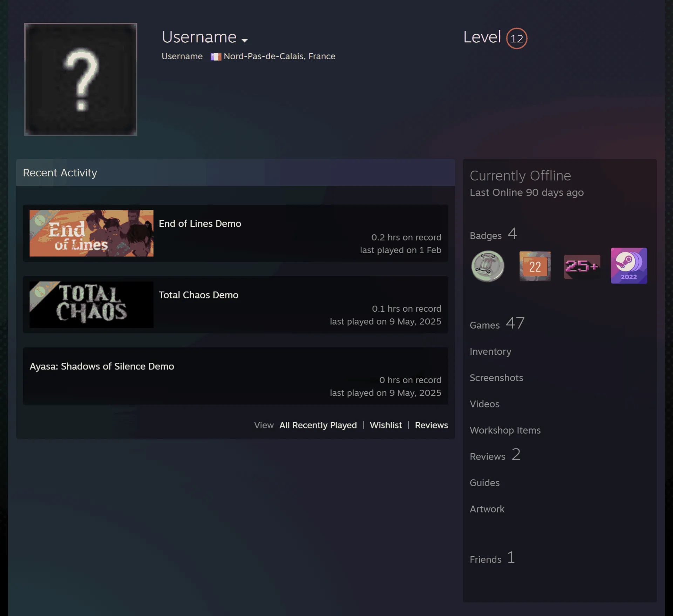Image resolution: width=673 pixels, height=616 pixels.
Task: Open the Steam 2022 replay badge
Action: click(629, 266)
